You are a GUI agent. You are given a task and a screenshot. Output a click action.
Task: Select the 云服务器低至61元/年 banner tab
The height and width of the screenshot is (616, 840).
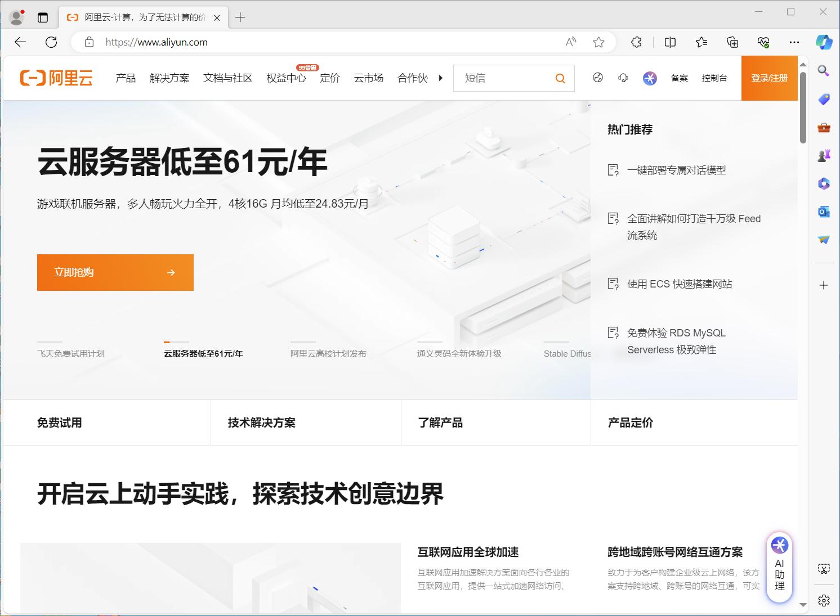[203, 353]
